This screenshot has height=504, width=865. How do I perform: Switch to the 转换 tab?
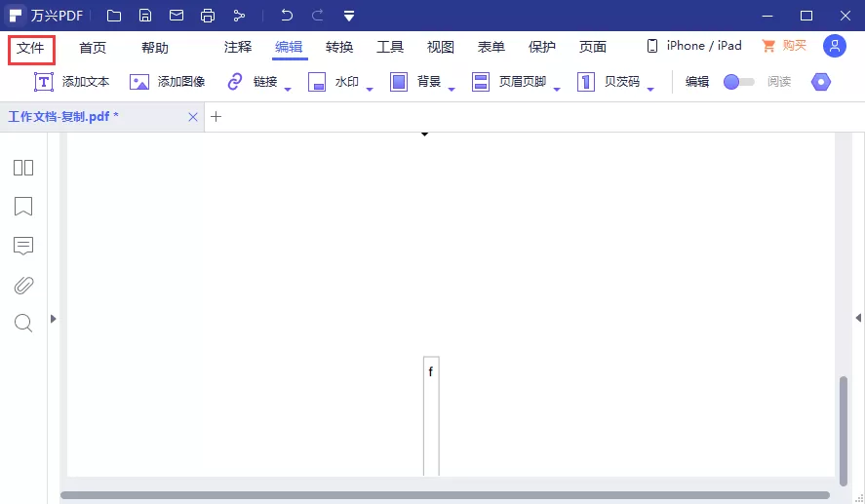(339, 47)
